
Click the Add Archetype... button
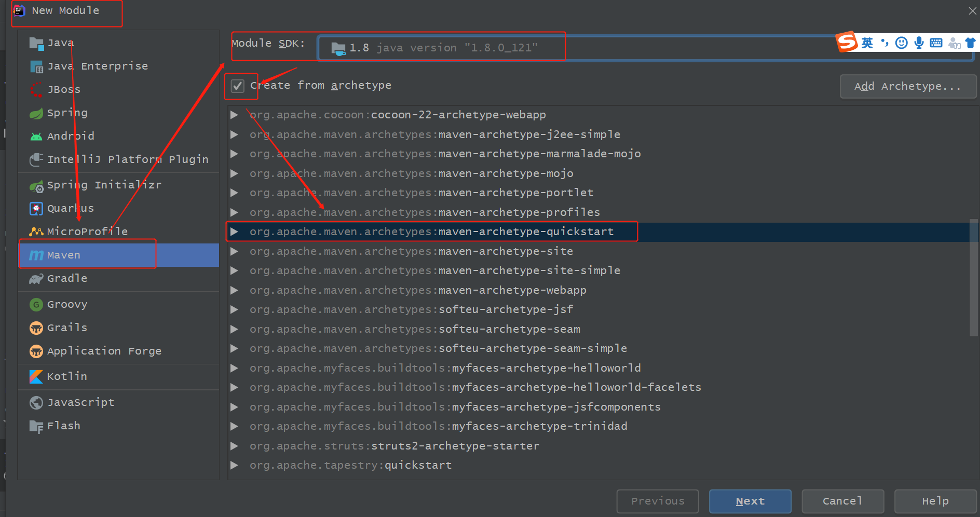[x=908, y=86]
